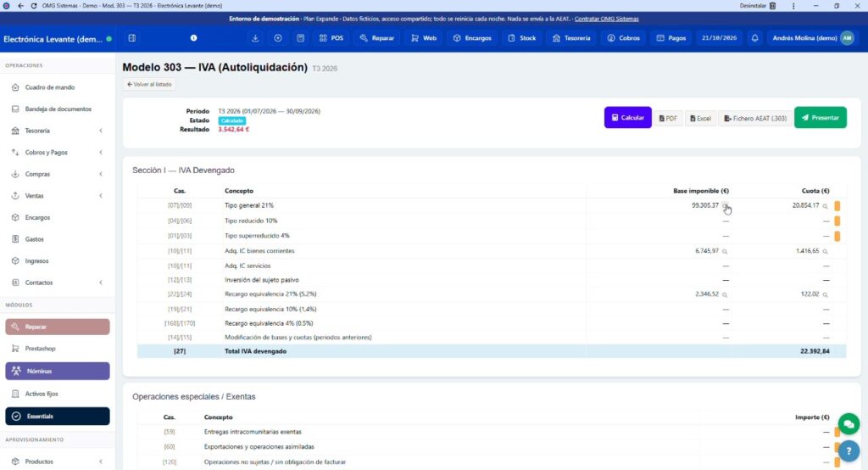Click the orange marker on Tipo superreducido 4% row
868x470 pixels.
pos(837,236)
